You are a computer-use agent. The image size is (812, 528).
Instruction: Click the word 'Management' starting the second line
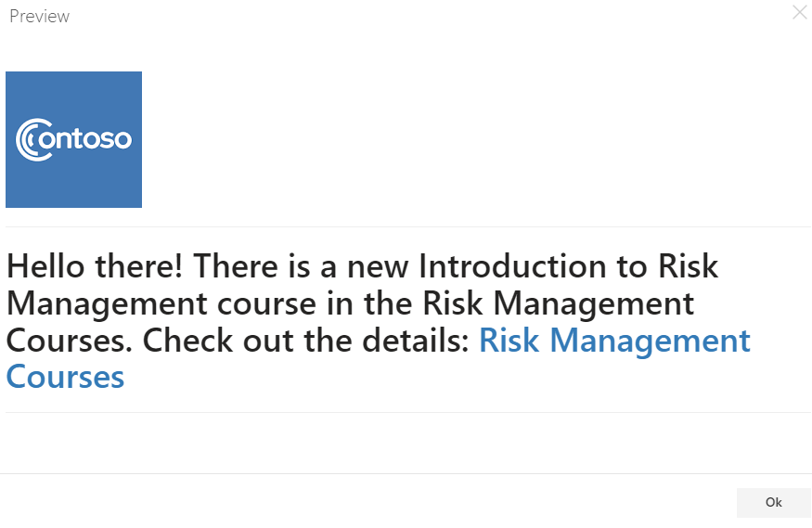coord(107,304)
